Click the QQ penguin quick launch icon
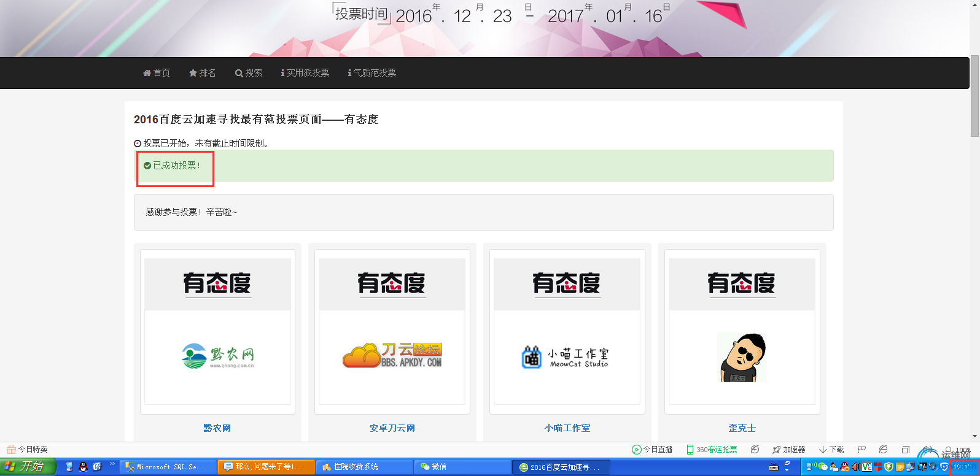This screenshot has width=980, height=476. point(84,467)
